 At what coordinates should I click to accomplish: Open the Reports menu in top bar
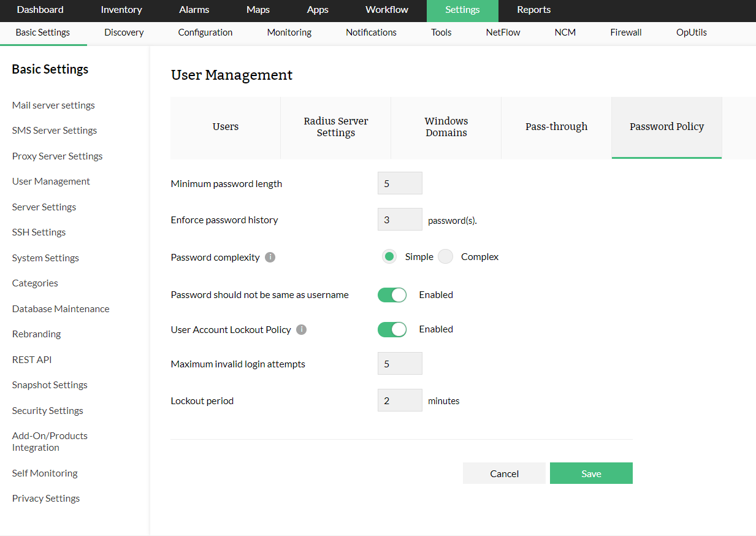click(533, 10)
